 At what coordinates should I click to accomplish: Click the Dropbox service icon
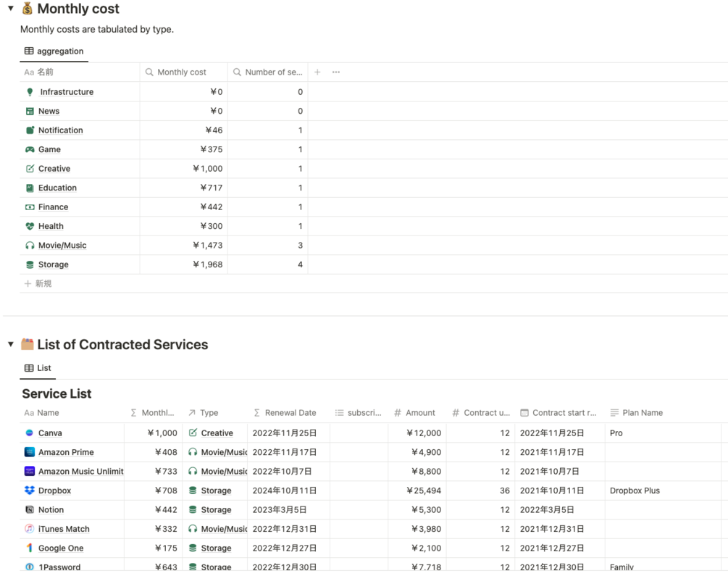pyautogui.click(x=29, y=491)
